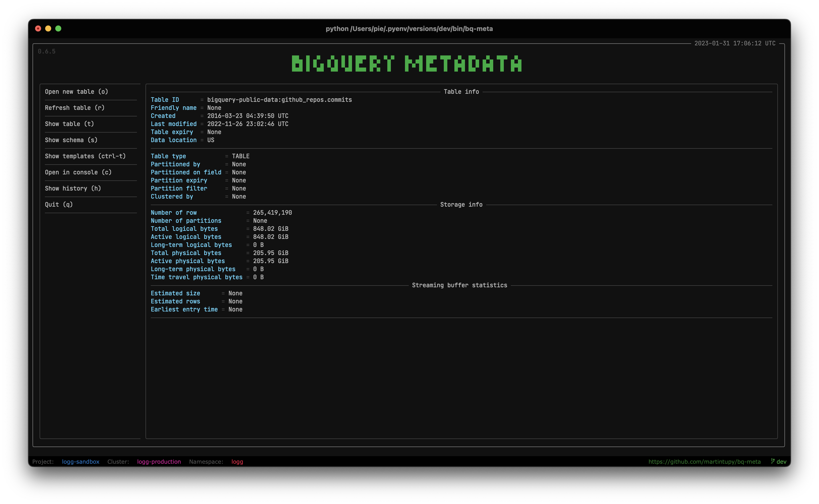Click the Storage info section heading

pos(461,205)
